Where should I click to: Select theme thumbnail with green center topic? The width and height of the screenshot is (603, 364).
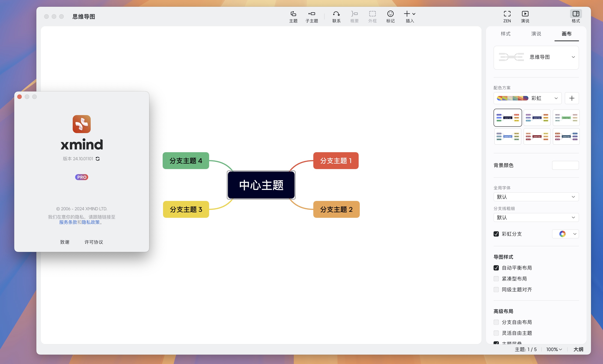tap(566, 118)
